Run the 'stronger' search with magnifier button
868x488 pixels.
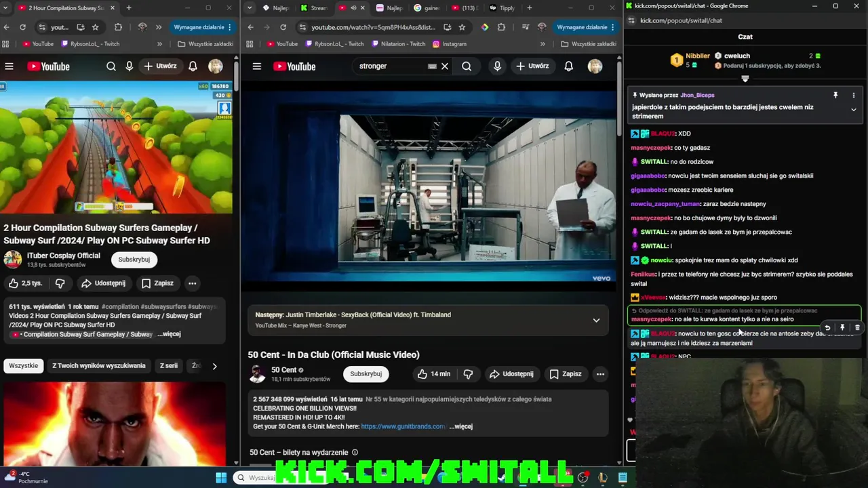(x=467, y=66)
